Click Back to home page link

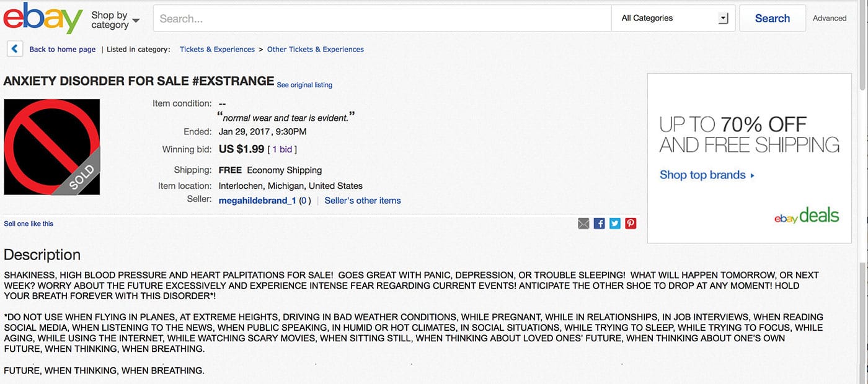[x=62, y=50]
